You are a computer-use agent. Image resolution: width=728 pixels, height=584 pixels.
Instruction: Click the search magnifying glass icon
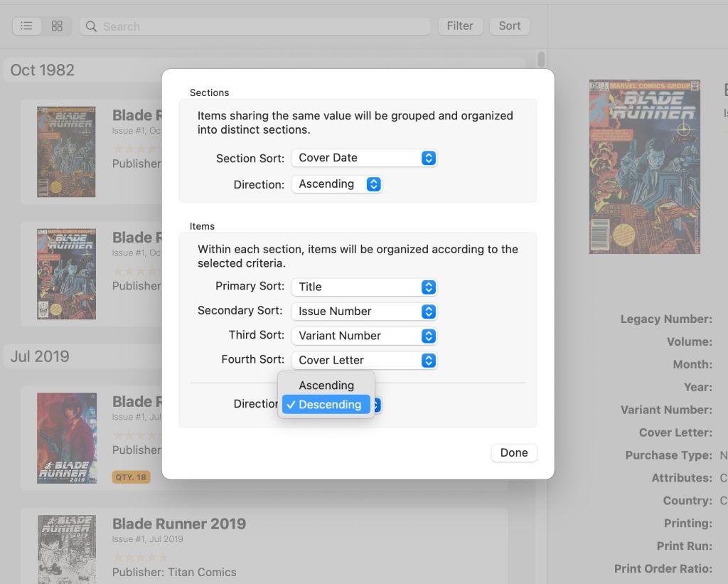pos(90,26)
